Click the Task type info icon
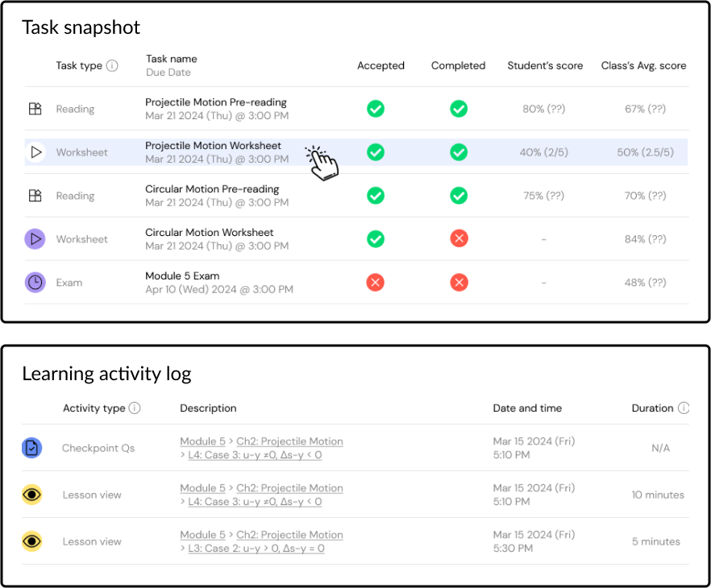711x588 pixels. point(112,66)
